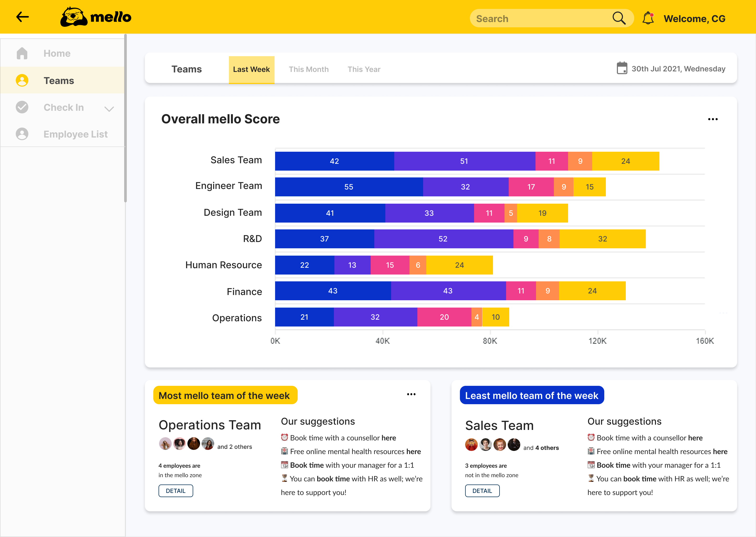This screenshot has height=537, width=756.
Task: Click the Check In checkmark icon
Action: coord(22,107)
